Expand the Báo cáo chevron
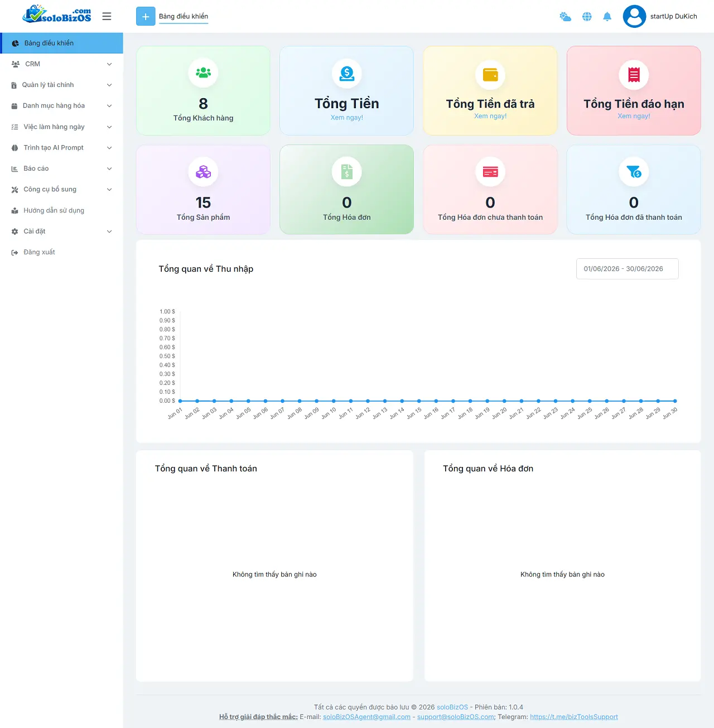714x728 pixels. [109, 168]
